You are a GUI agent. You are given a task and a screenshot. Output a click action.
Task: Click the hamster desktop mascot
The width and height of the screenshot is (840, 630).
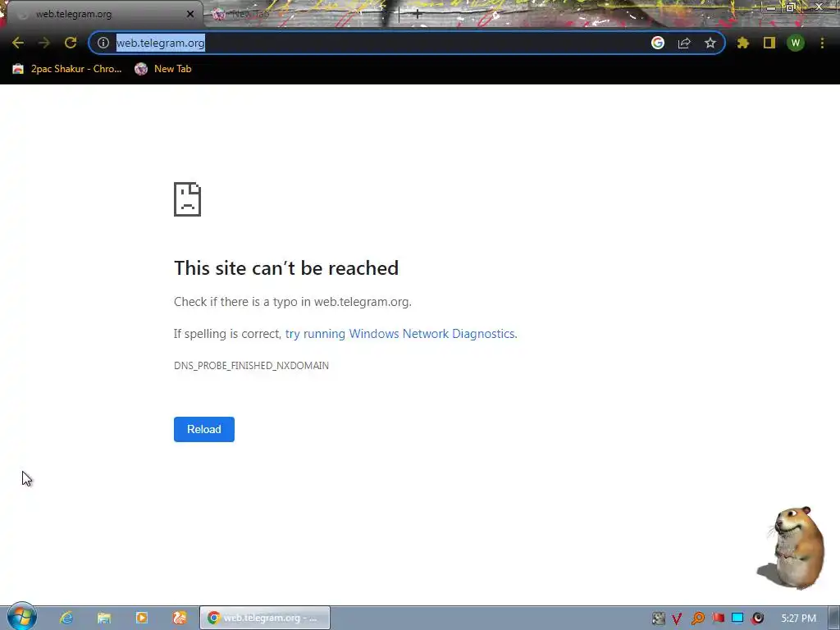[792, 547]
